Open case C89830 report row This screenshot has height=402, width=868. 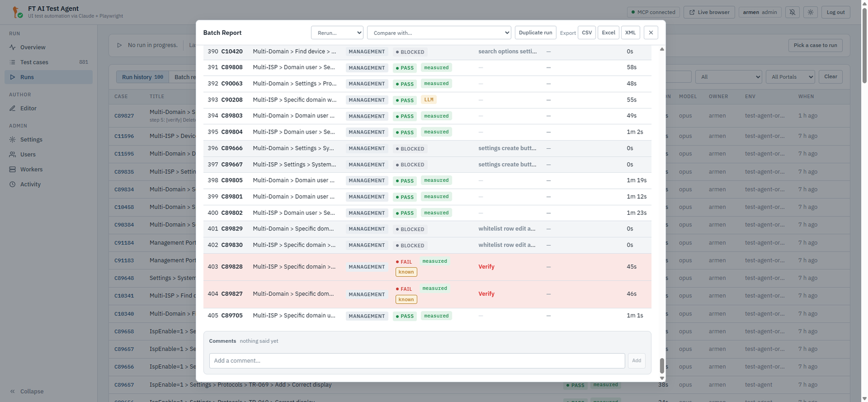pyautogui.click(x=427, y=245)
